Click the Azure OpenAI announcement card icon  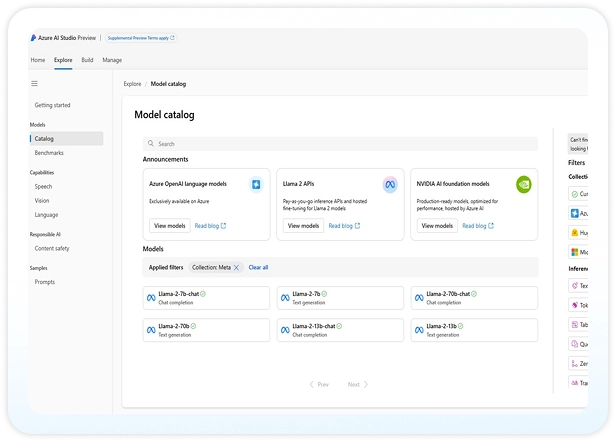[256, 184]
